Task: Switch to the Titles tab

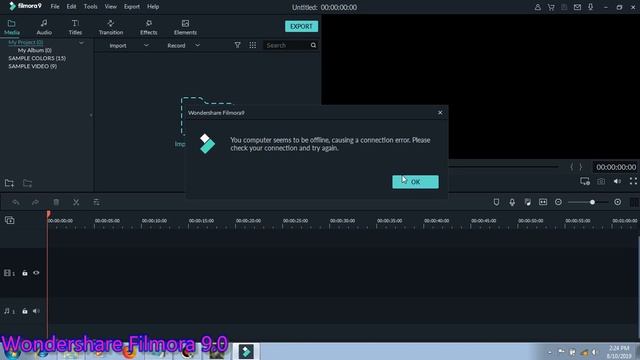Action: (x=75, y=27)
